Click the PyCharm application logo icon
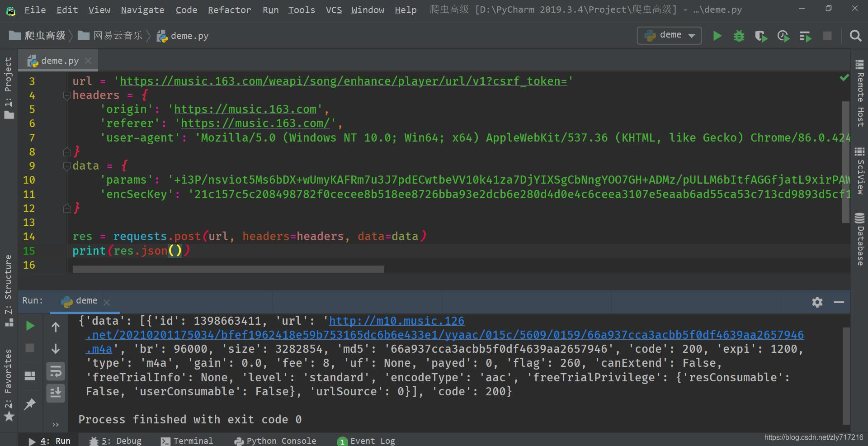 [x=11, y=10]
